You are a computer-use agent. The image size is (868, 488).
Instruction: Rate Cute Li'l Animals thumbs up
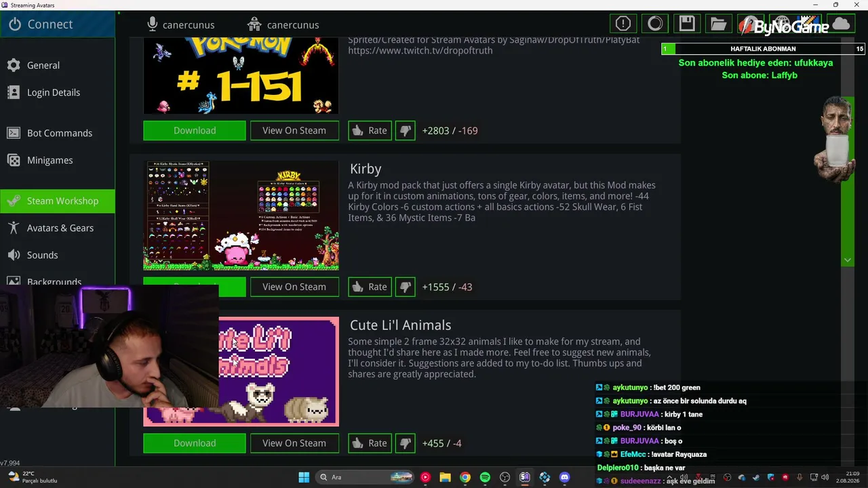point(370,443)
